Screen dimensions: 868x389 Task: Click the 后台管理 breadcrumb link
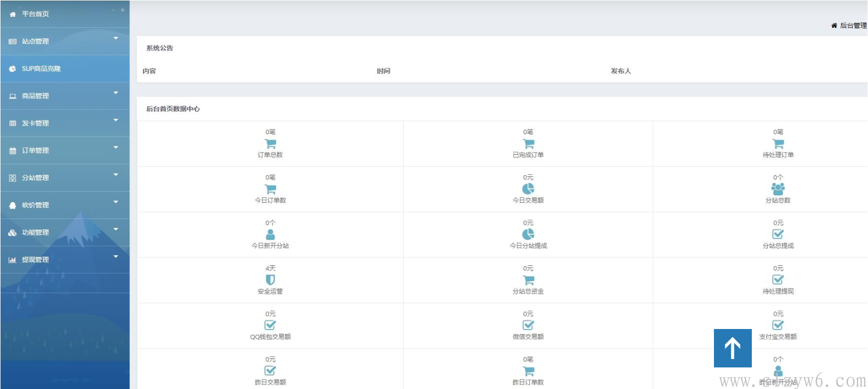[852, 25]
